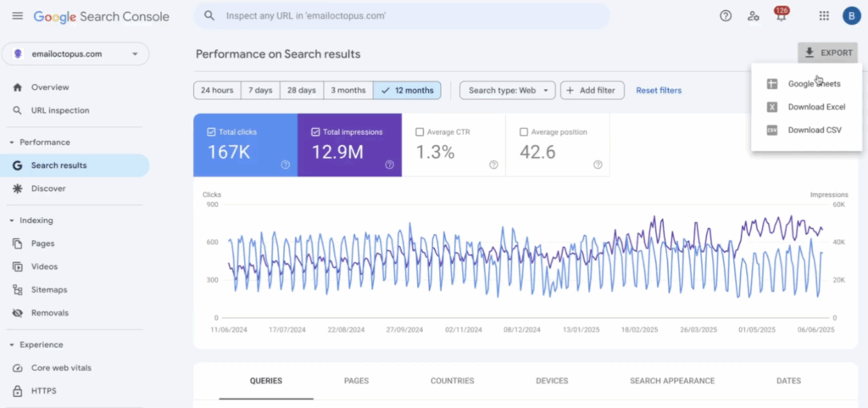Open the hamburger main menu

pos(18,16)
